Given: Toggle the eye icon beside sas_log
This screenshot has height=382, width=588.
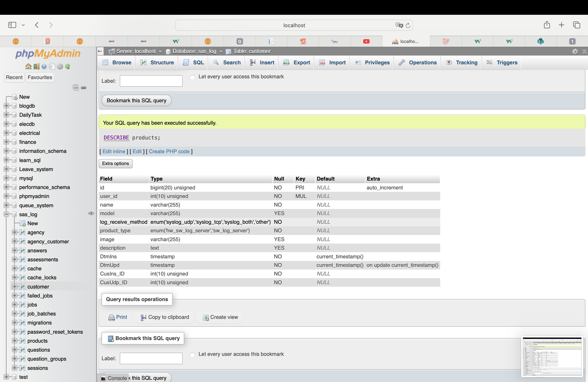Looking at the screenshot, I should coord(91,213).
